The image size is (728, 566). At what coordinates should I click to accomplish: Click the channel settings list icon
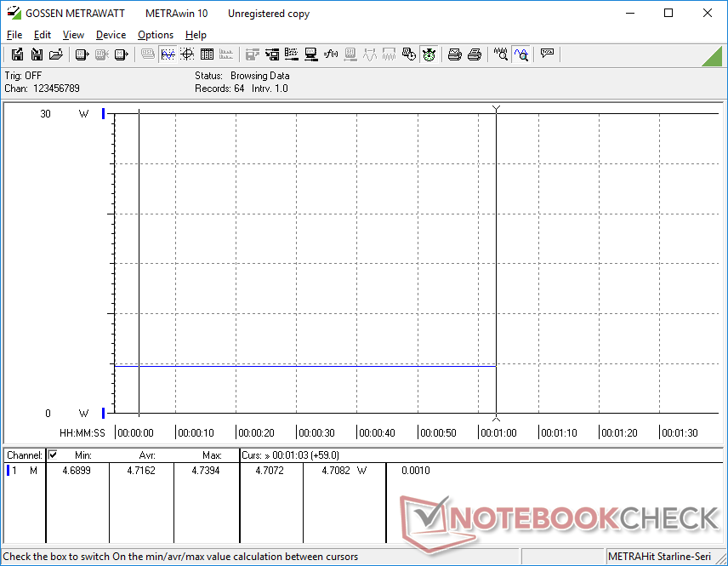coord(292,54)
